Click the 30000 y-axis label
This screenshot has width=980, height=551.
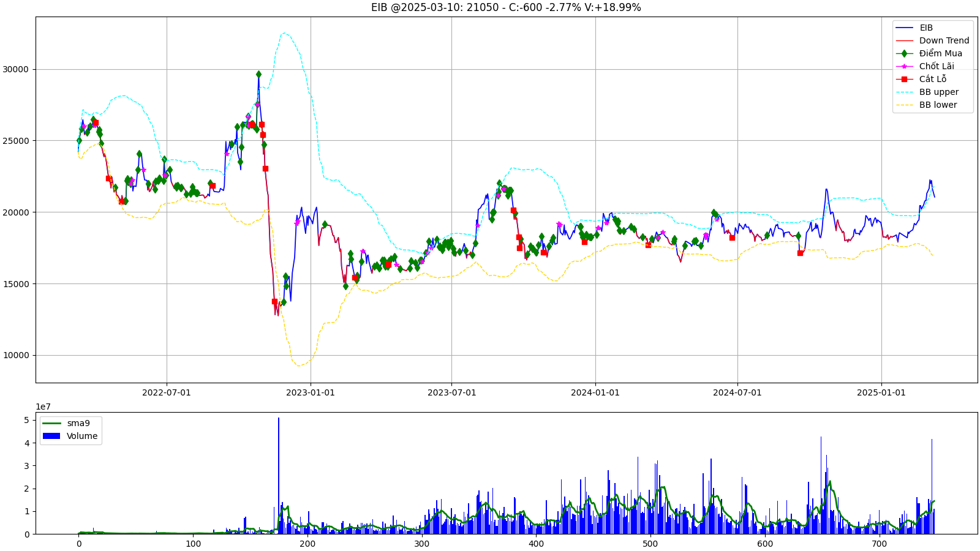(x=16, y=69)
